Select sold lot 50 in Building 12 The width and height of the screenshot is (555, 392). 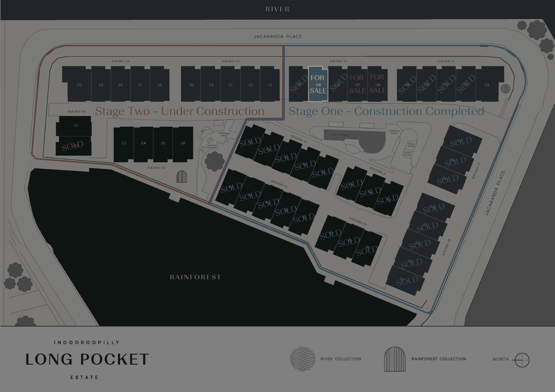tap(251, 142)
